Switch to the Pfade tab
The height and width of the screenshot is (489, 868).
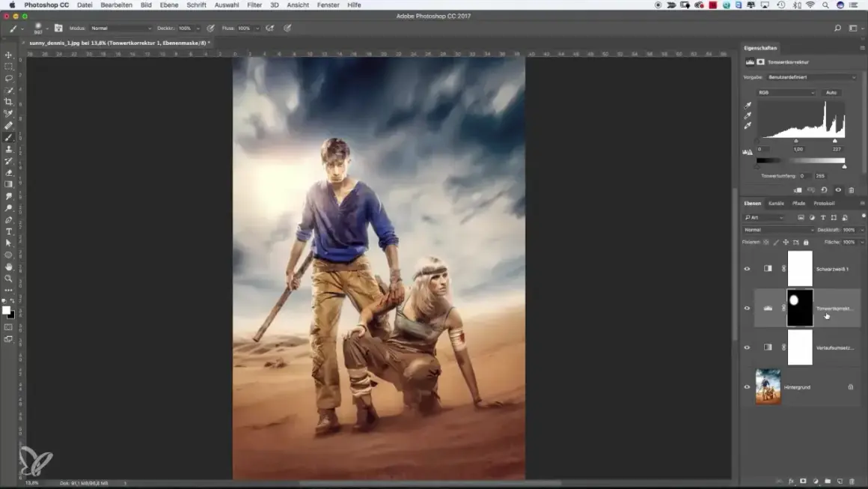798,203
